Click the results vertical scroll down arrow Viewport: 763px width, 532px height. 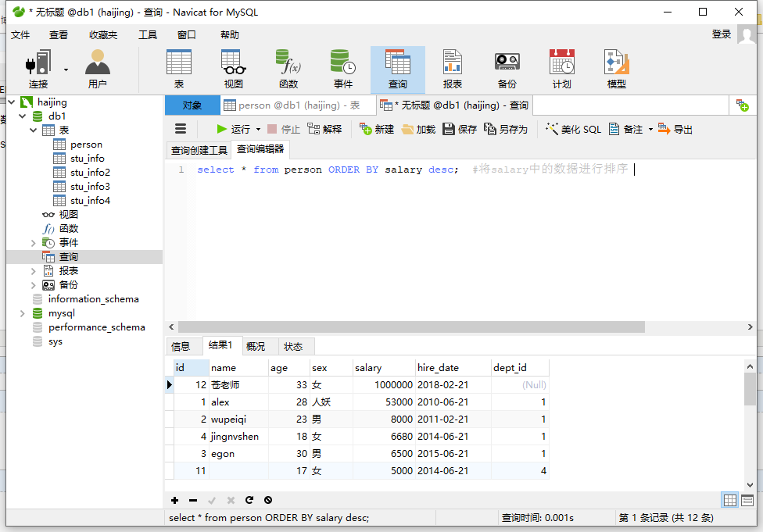pyautogui.click(x=750, y=485)
